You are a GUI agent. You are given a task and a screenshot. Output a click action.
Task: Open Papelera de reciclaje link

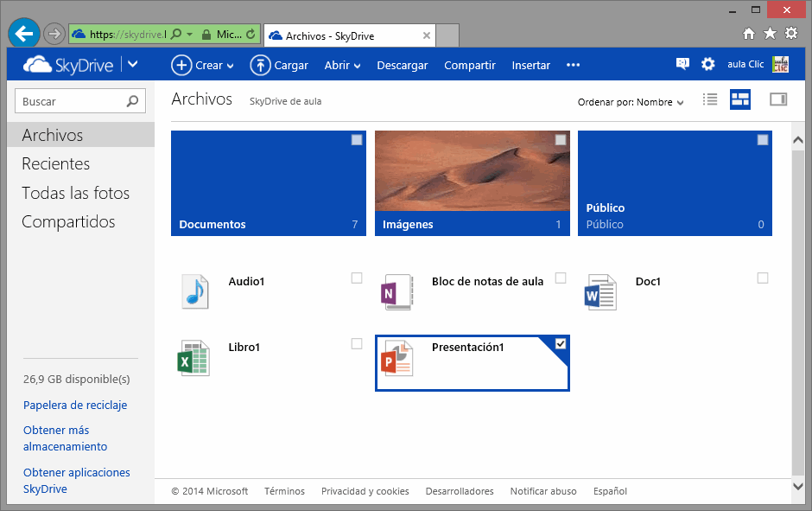[x=75, y=405]
